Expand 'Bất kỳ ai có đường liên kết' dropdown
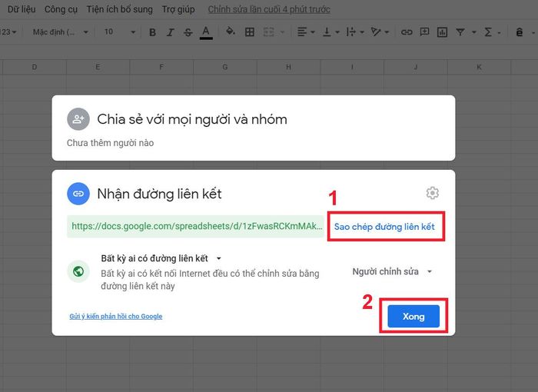 pos(218,259)
